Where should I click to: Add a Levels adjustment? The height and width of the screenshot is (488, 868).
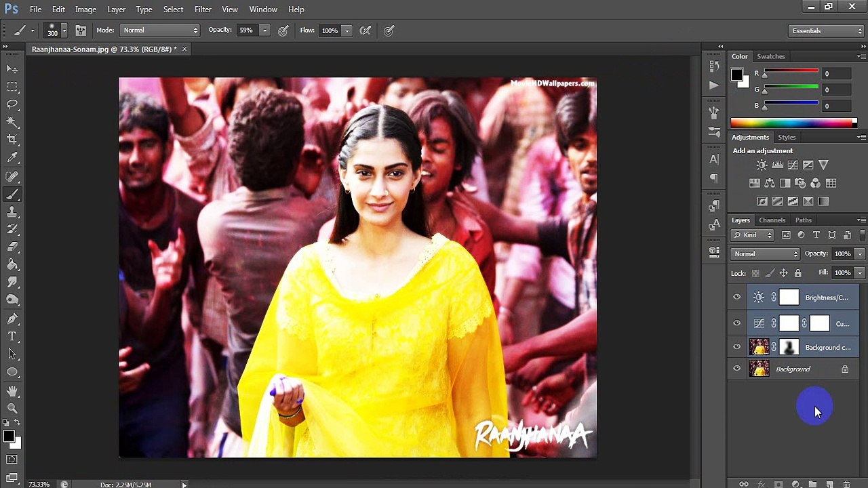(x=778, y=165)
